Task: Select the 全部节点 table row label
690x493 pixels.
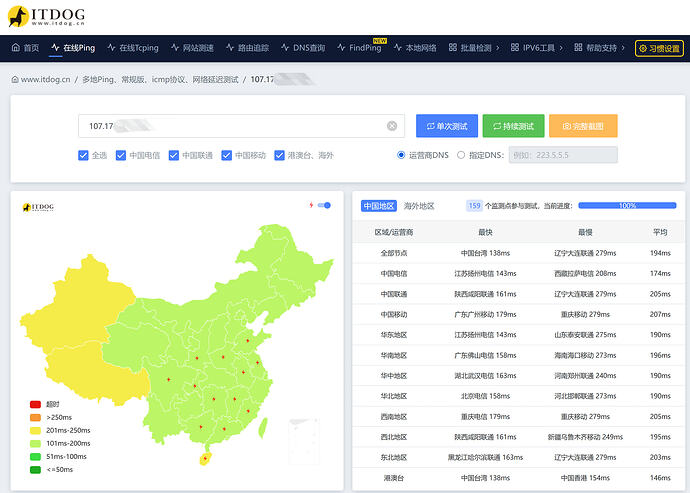Action: click(x=394, y=253)
